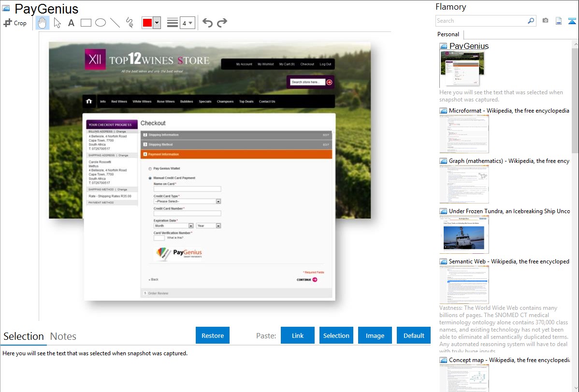Click the Microformat Wikipedia page thumbnail
Image resolution: width=579 pixels, height=392 pixels.
[464, 134]
